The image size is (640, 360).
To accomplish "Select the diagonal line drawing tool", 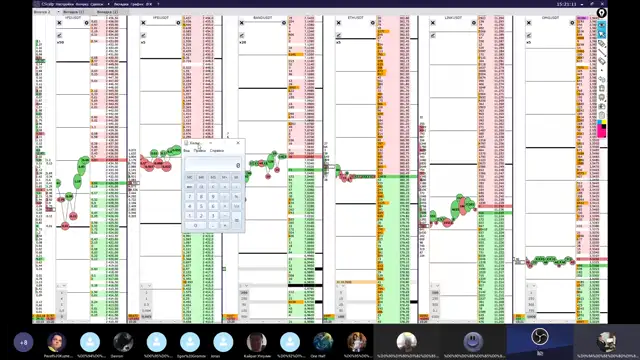I will [x=602, y=53].
